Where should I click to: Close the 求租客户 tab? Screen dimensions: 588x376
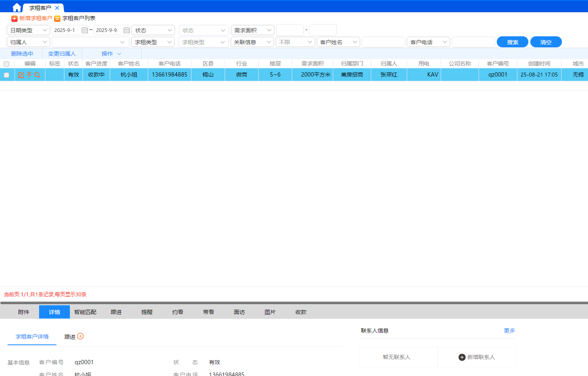pyautogui.click(x=57, y=8)
